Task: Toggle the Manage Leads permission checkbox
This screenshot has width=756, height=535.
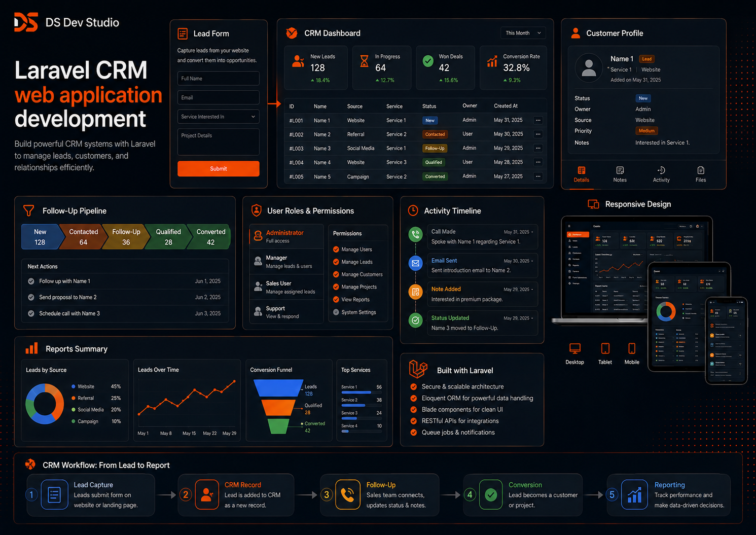Action: (336, 262)
